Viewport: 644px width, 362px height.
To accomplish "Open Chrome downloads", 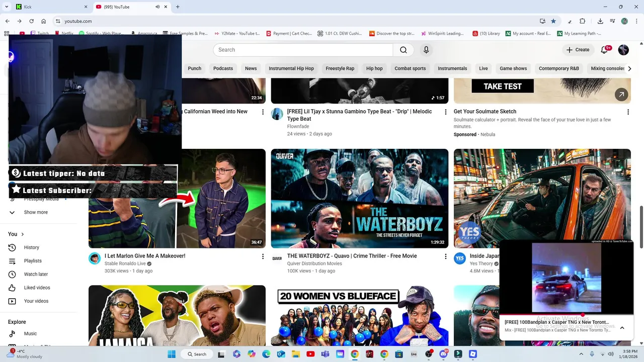I will (x=600, y=21).
